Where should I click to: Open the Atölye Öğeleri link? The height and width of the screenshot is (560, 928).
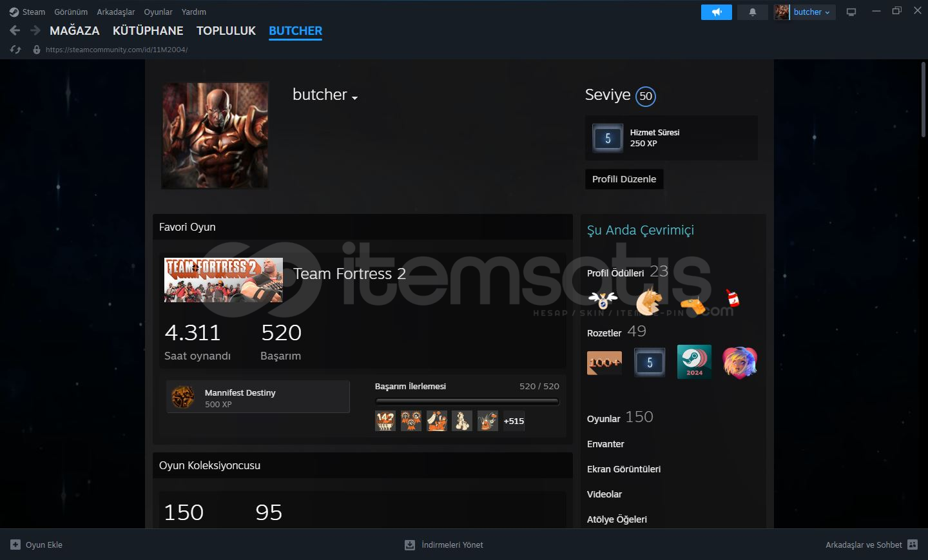coord(617,519)
